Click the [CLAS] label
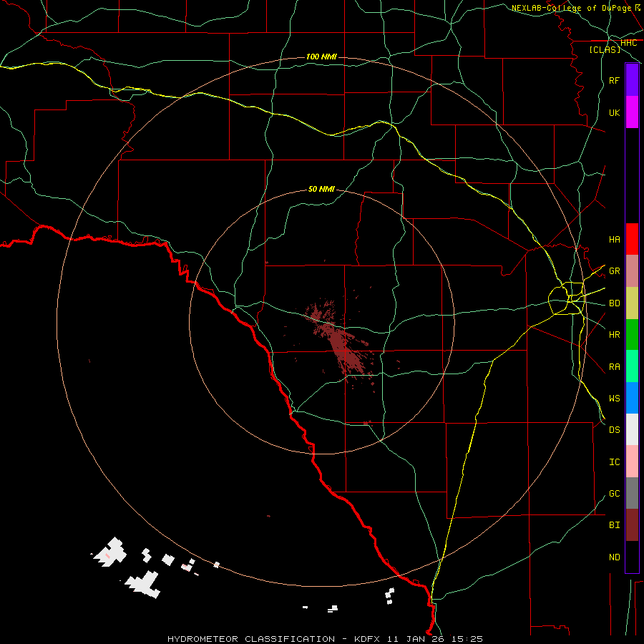644x644 pixels. coord(605,49)
